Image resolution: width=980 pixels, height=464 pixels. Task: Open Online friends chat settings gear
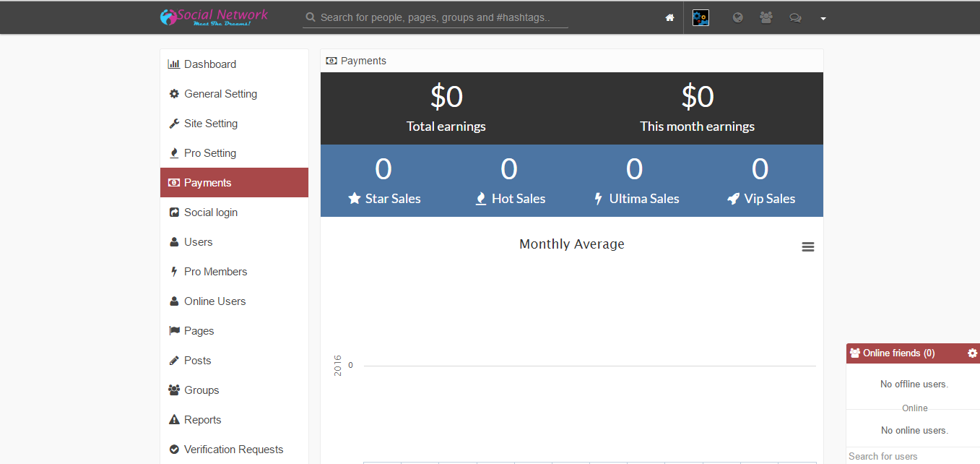click(972, 353)
